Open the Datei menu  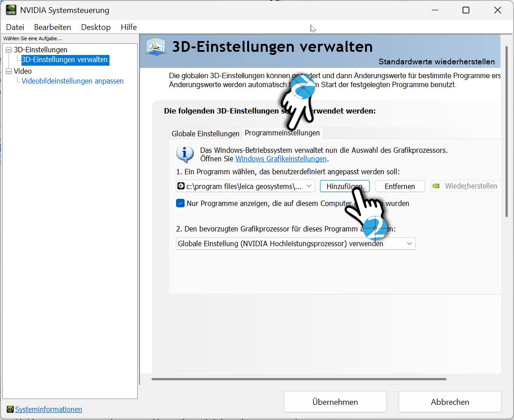pos(15,27)
